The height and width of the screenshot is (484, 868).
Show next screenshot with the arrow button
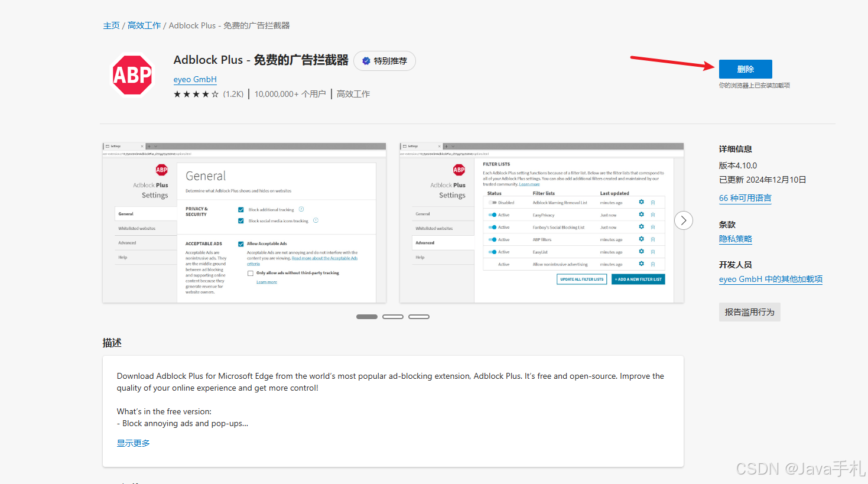pyautogui.click(x=684, y=220)
